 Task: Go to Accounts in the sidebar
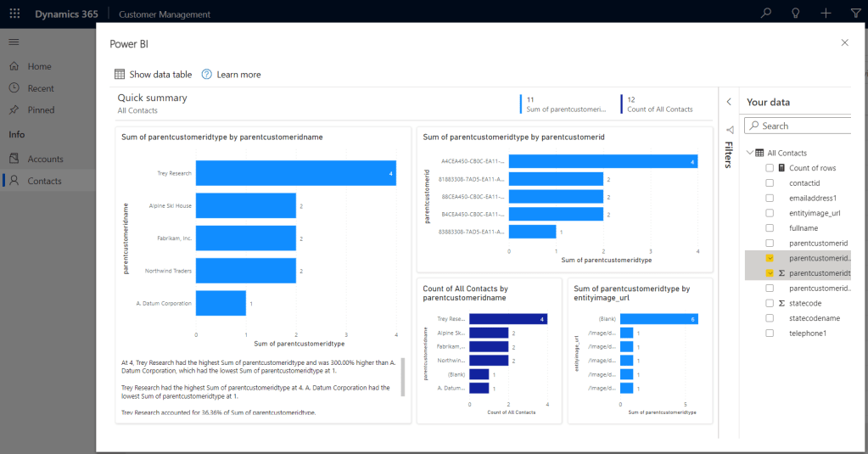[45, 159]
